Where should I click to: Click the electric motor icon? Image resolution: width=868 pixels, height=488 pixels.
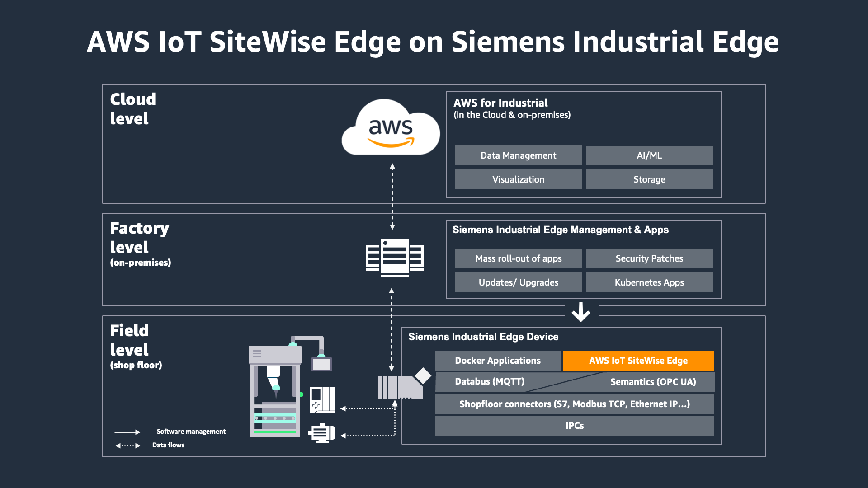(x=321, y=433)
